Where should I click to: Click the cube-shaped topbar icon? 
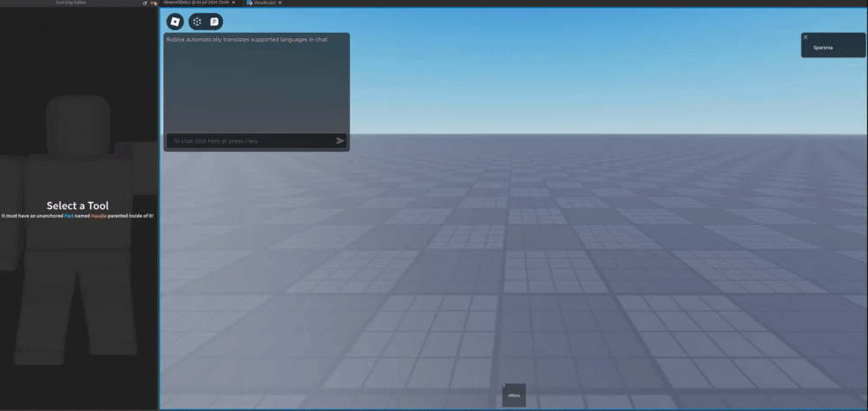(198, 22)
